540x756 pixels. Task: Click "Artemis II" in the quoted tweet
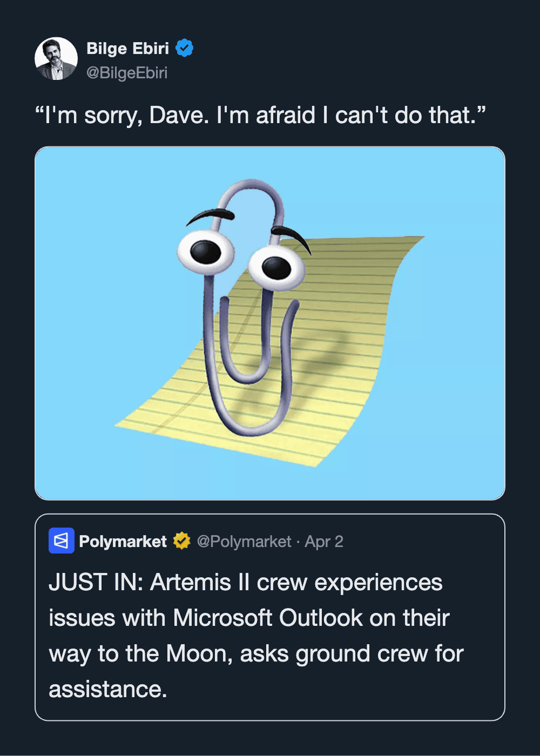coord(199,582)
